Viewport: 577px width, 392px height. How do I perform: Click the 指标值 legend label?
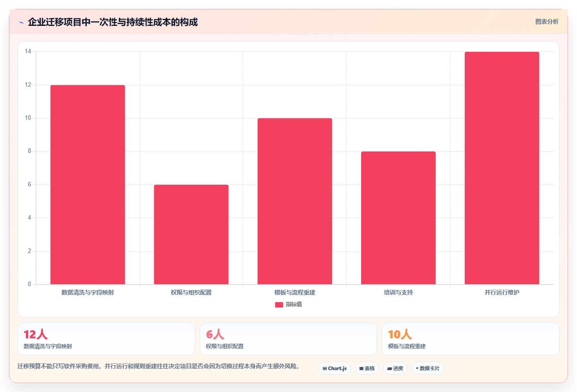click(x=294, y=304)
